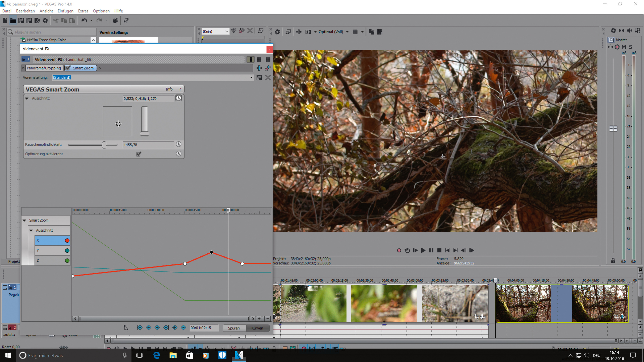The image size is (644, 362).
Task: Click the Loop playback icon
Action: [x=407, y=250]
